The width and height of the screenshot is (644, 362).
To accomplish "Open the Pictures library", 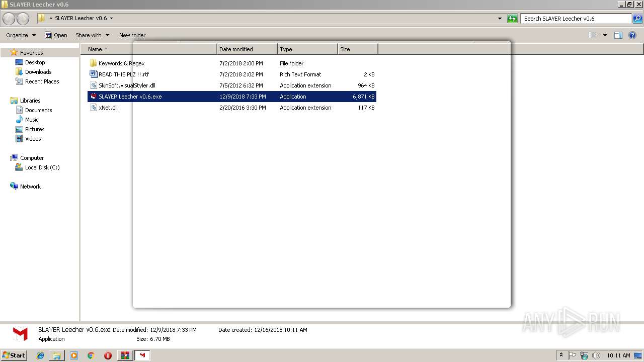I will (x=35, y=129).
